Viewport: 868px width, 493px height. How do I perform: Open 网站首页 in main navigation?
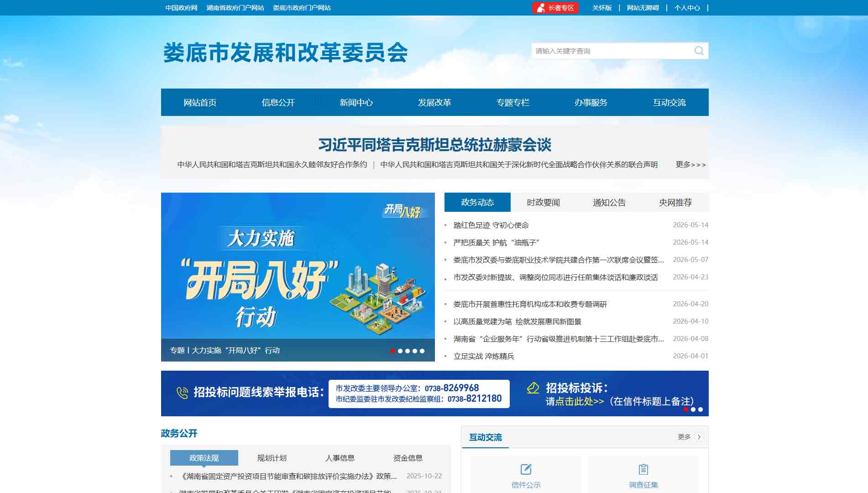(200, 102)
